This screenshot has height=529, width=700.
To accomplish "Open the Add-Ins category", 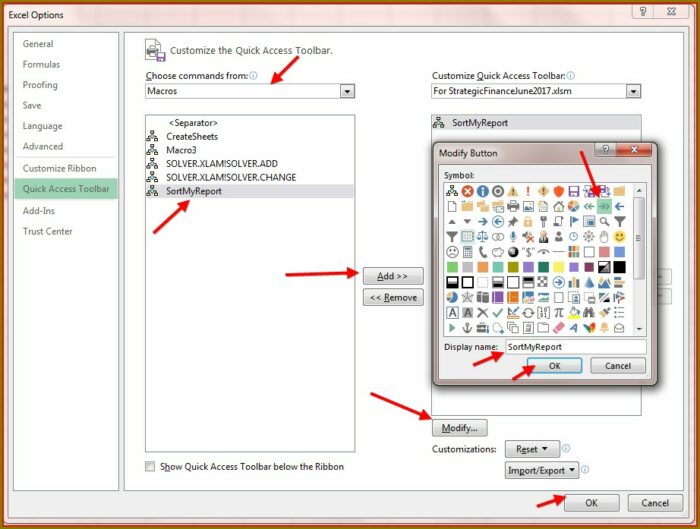I will pyautogui.click(x=38, y=211).
